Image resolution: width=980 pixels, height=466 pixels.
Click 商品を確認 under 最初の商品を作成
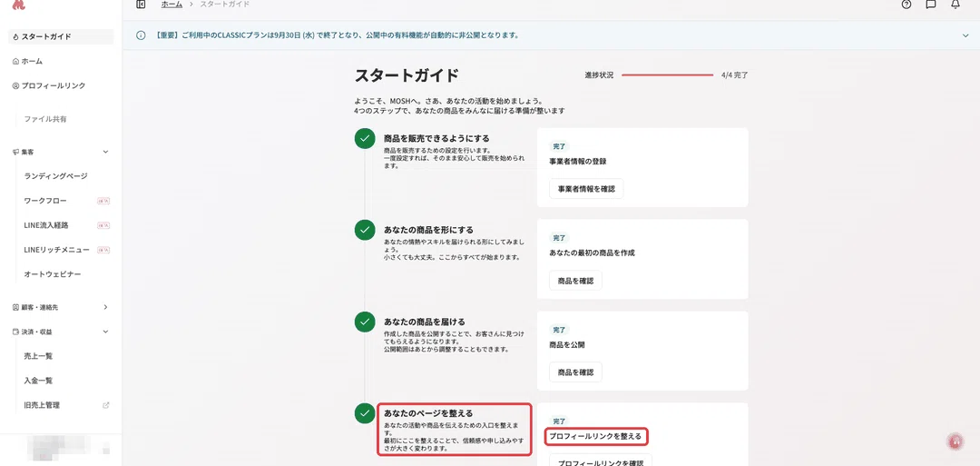pyautogui.click(x=575, y=280)
